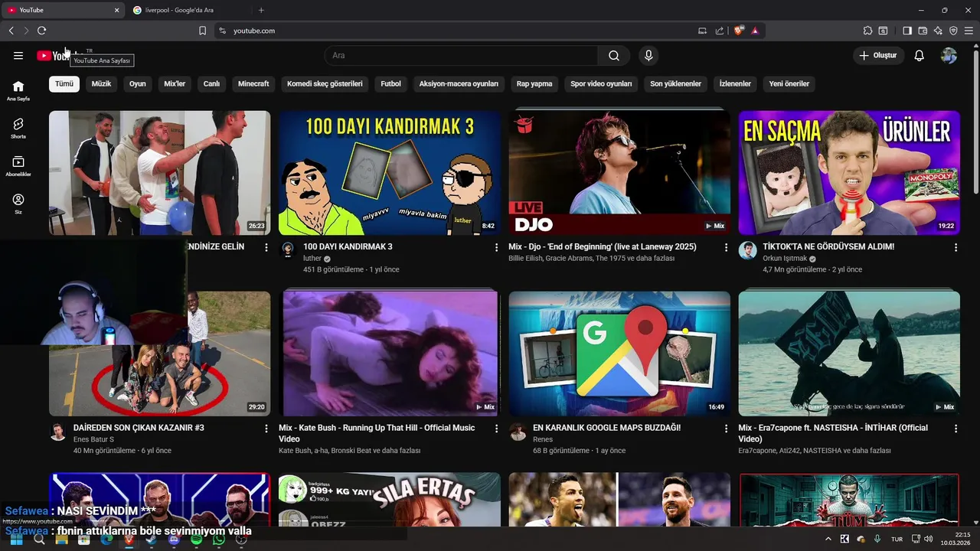980x551 pixels.
Task: Select the Müzik filter chip
Action: (x=101, y=84)
